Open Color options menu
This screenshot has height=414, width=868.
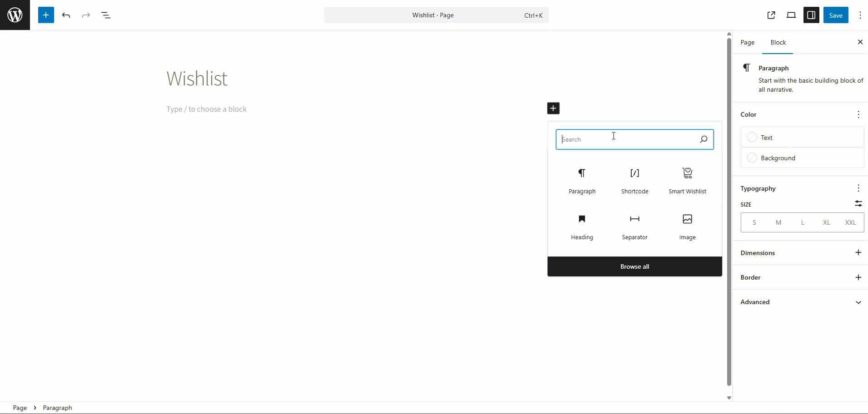tap(858, 114)
